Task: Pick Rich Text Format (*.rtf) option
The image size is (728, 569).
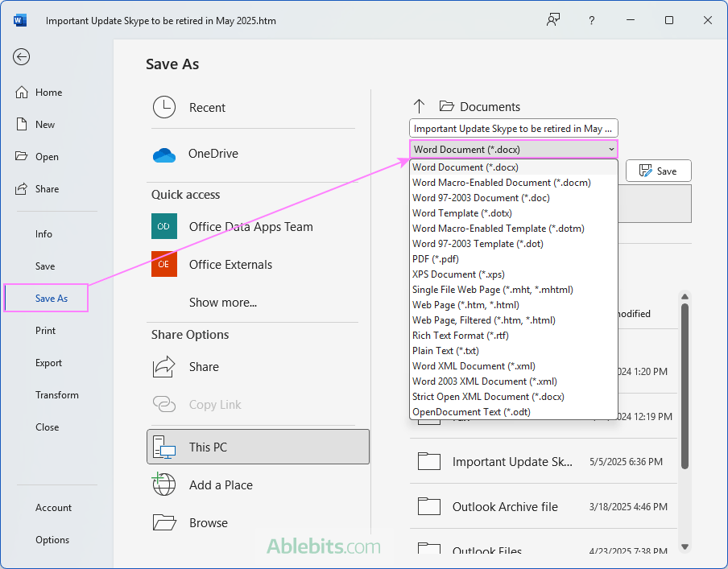Action: [x=460, y=336]
